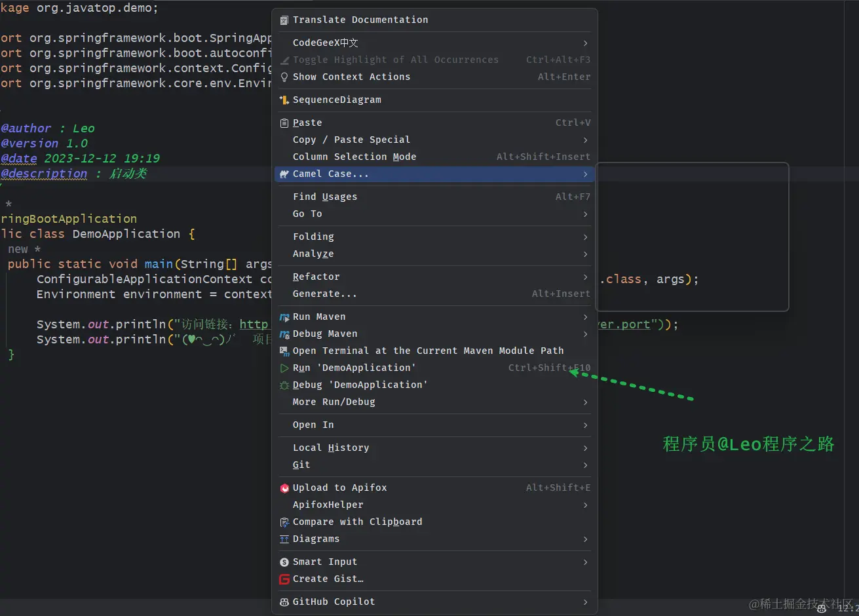Click the '@date' javadoc tag

tap(19, 159)
